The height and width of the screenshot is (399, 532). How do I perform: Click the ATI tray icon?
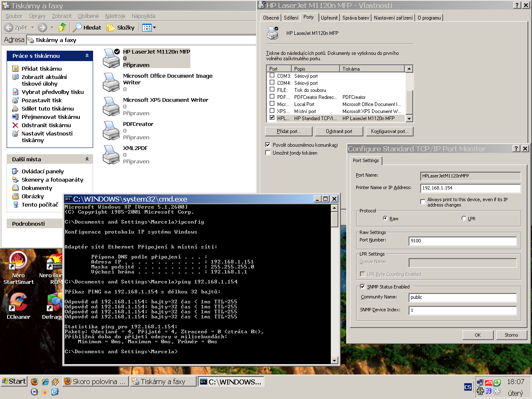[x=489, y=382]
